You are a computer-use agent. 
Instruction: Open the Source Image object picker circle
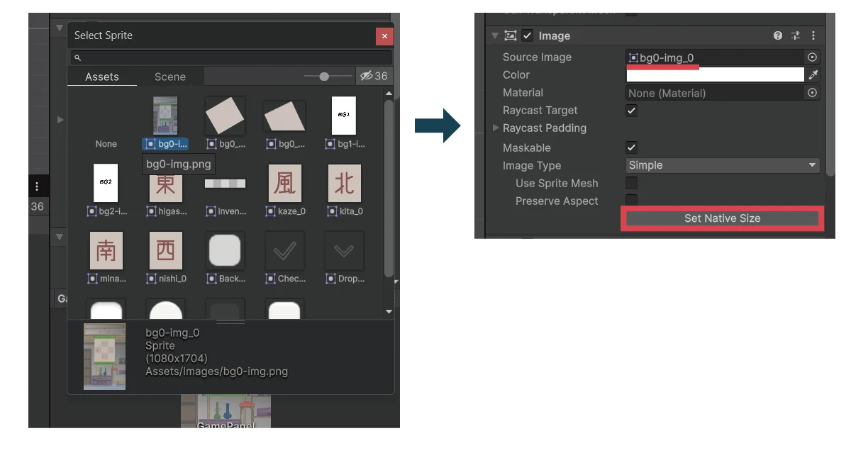[813, 57]
